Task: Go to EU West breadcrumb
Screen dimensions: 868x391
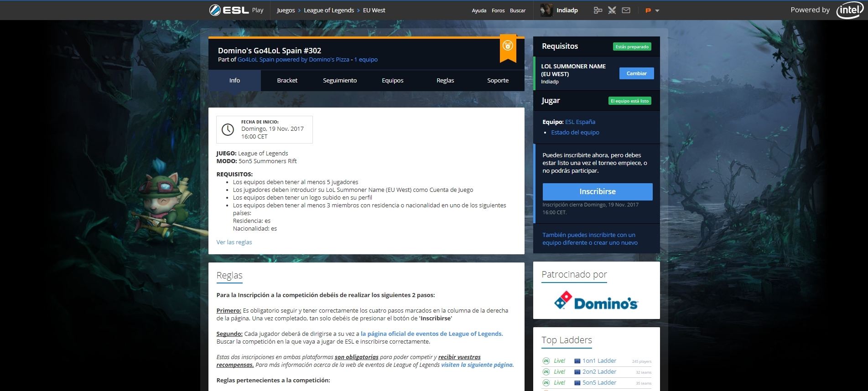Action: tap(374, 10)
